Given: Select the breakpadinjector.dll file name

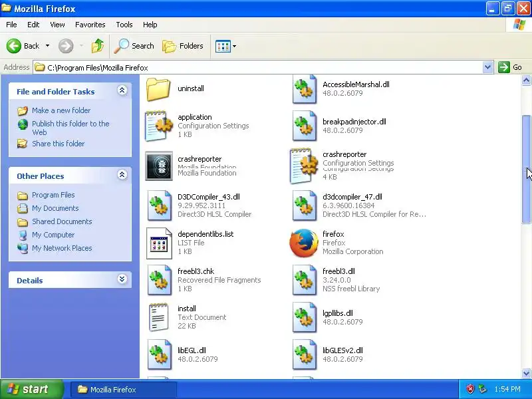Looking at the screenshot, I should (x=354, y=122).
